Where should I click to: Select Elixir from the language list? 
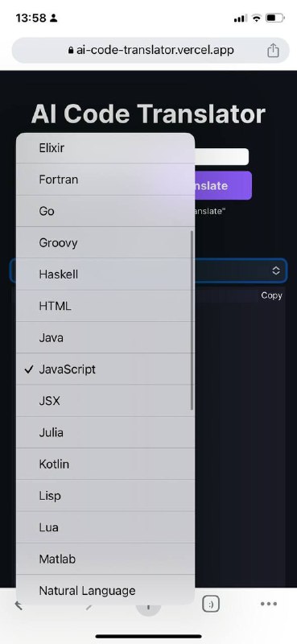pos(105,148)
